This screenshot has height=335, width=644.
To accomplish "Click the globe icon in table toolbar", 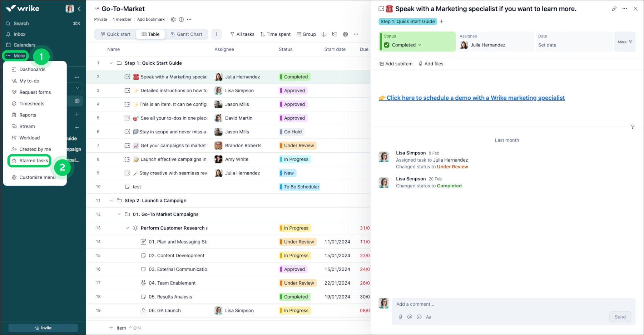I will tap(345, 34).
